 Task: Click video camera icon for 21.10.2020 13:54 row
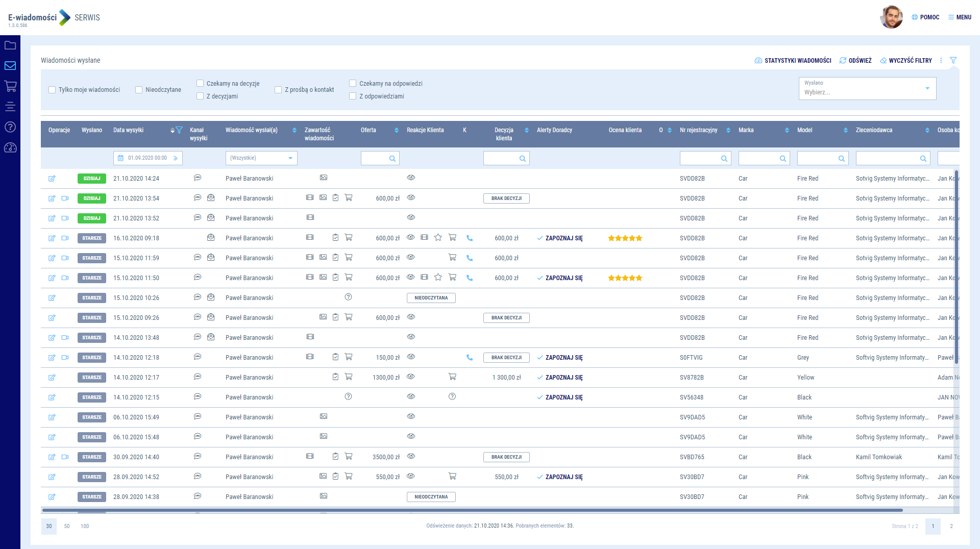[65, 198]
